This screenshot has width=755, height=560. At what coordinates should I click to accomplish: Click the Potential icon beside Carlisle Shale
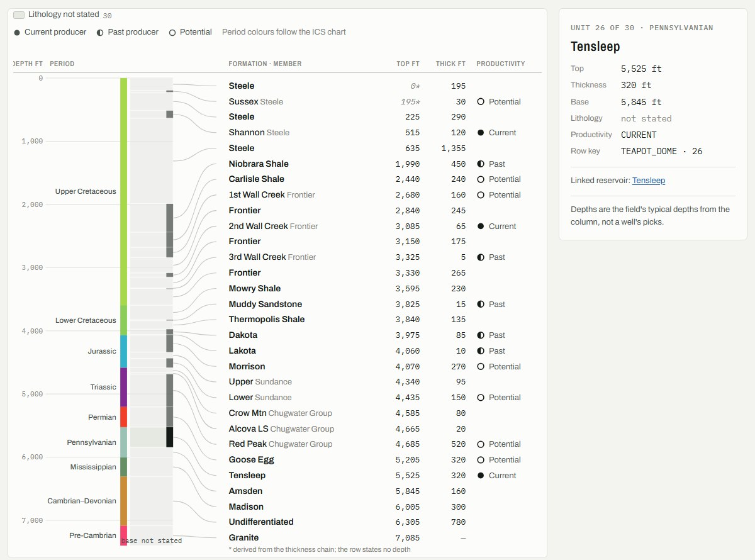(481, 179)
